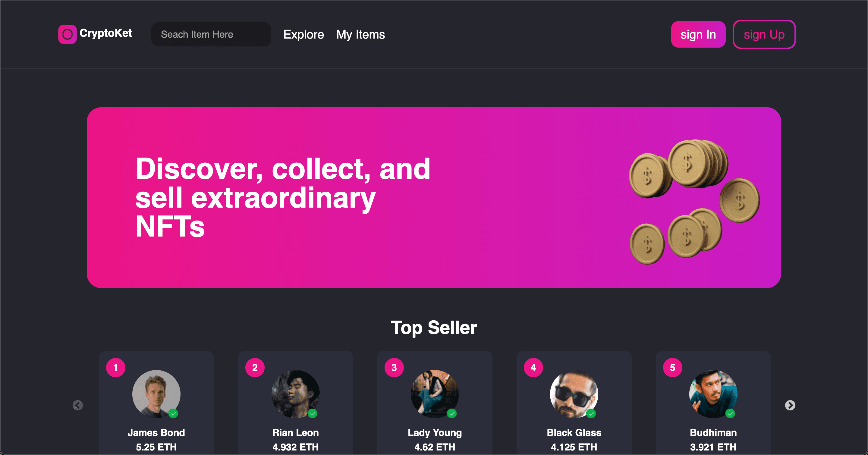Focus the Seach Item Here field
The image size is (868, 455).
(x=211, y=34)
